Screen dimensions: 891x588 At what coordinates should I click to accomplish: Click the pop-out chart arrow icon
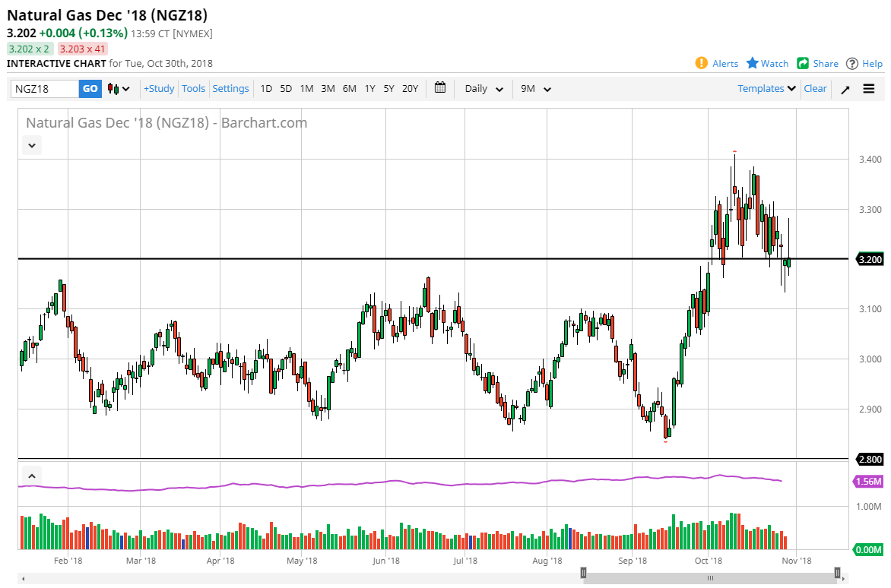point(845,89)
